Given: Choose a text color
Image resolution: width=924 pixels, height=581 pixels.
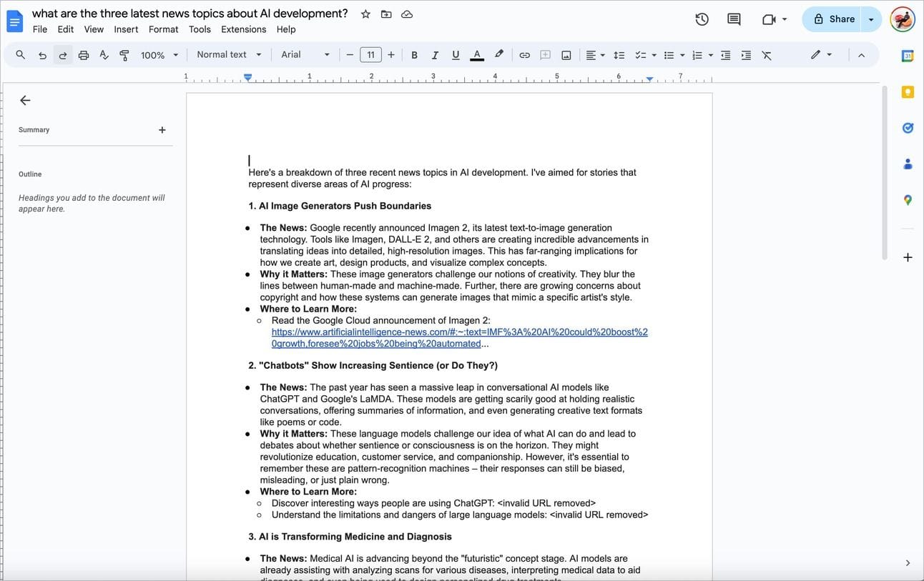Looking at the screenshot, I should (x=476, y=55).
